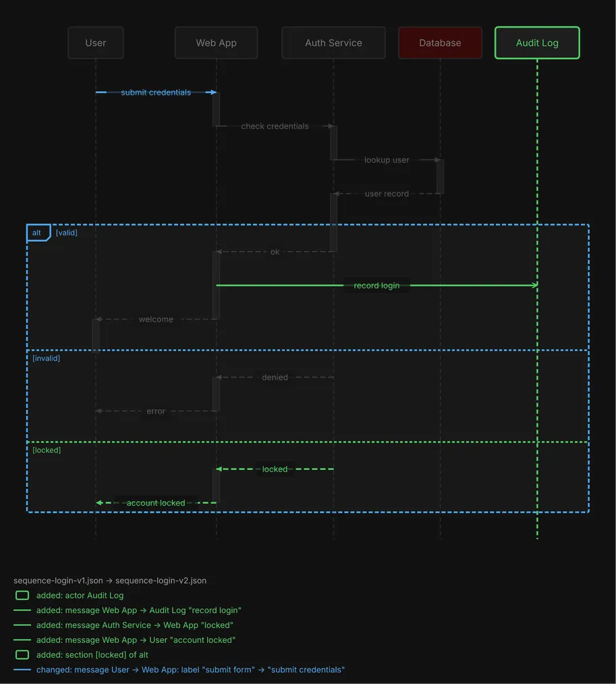Viewport: 616px width, 684px height.
Task: Click the green box icon beside "added: section [locked] of alt"
Action: tap(22, 654)
